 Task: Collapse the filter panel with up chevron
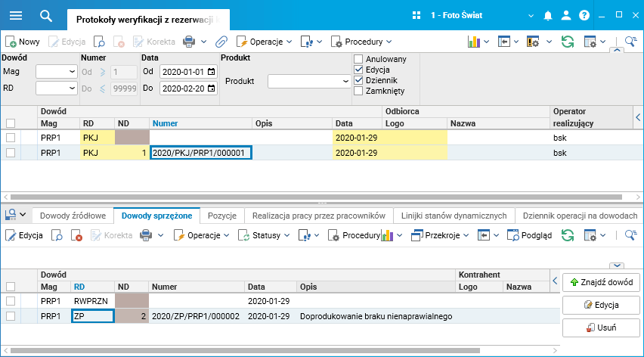[x=617, y=50]
